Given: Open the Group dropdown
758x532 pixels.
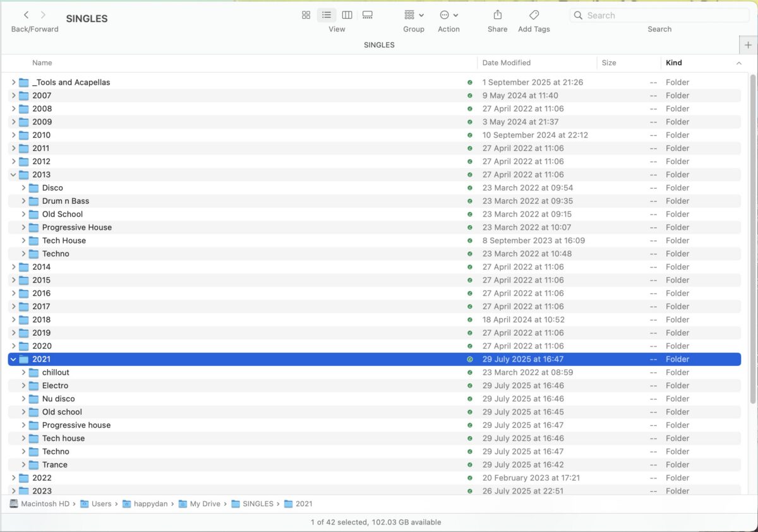Looking at the screenshot, I should [414, 15].
